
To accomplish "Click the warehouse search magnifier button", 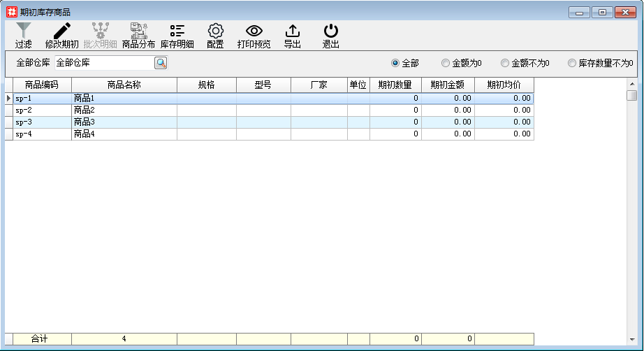I will (x=161, y=63).
